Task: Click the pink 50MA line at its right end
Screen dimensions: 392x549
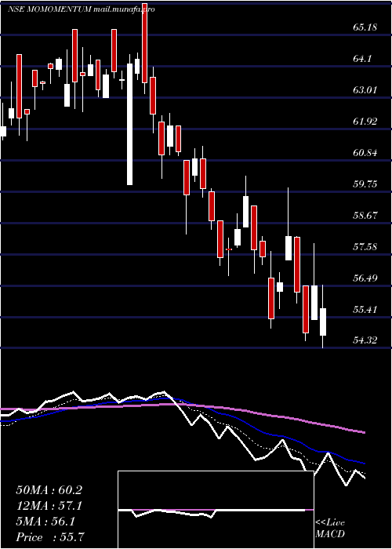Action: 362,432
